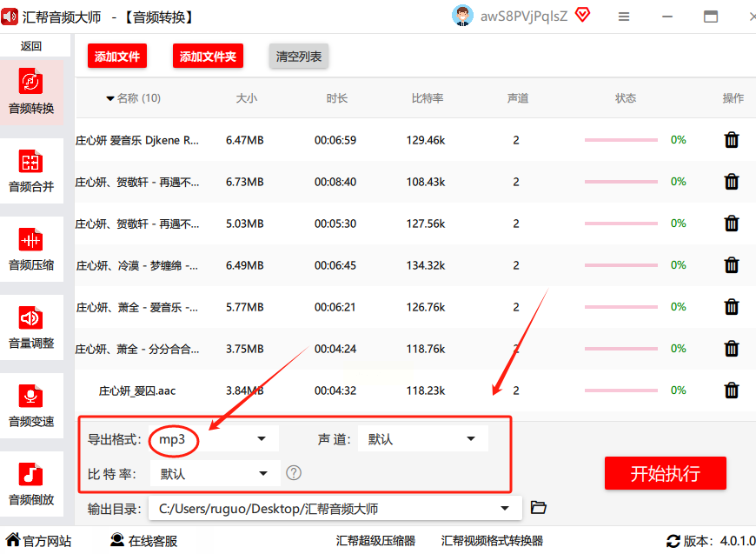Open the 音频转换 sidebar tool
The image size is (756, 554).
(31, 91)
